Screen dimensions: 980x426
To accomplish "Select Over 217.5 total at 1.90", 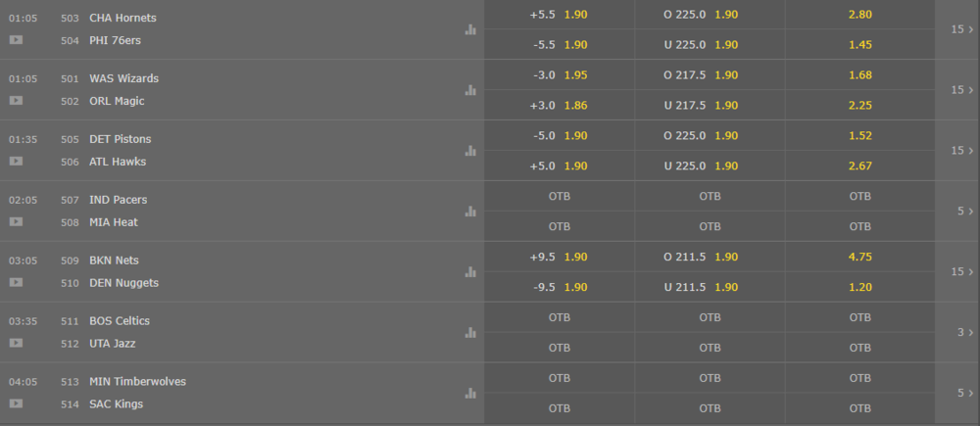I will 710,75.
